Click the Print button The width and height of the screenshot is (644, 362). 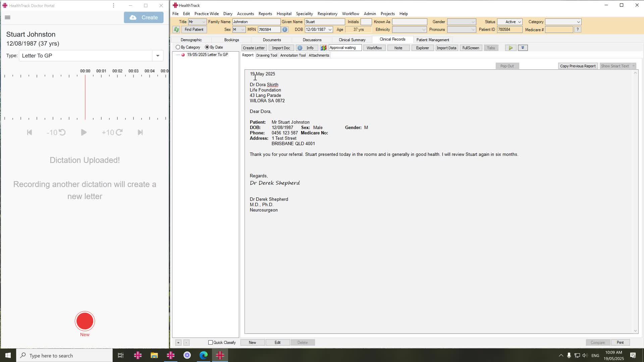pos(620,343)
